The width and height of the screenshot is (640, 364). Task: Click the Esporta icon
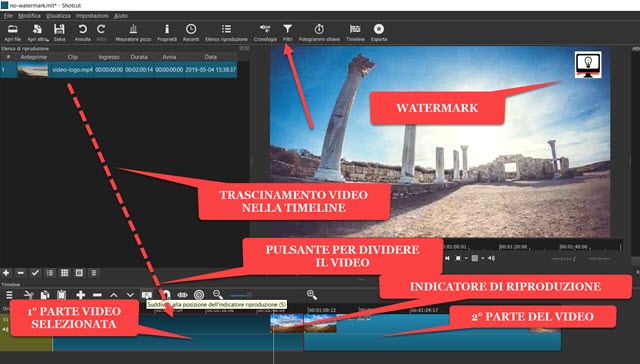379,33
